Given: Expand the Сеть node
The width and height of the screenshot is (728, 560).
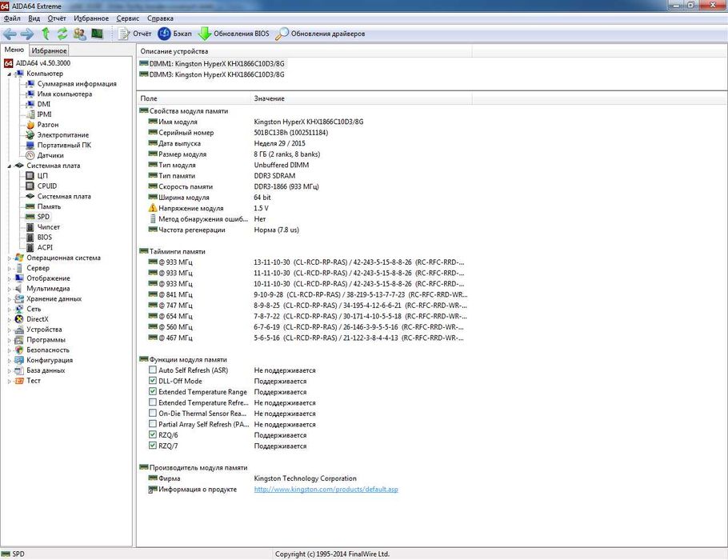Looking at the screenshot, I should pyautogui.click(x=10, y=310).
